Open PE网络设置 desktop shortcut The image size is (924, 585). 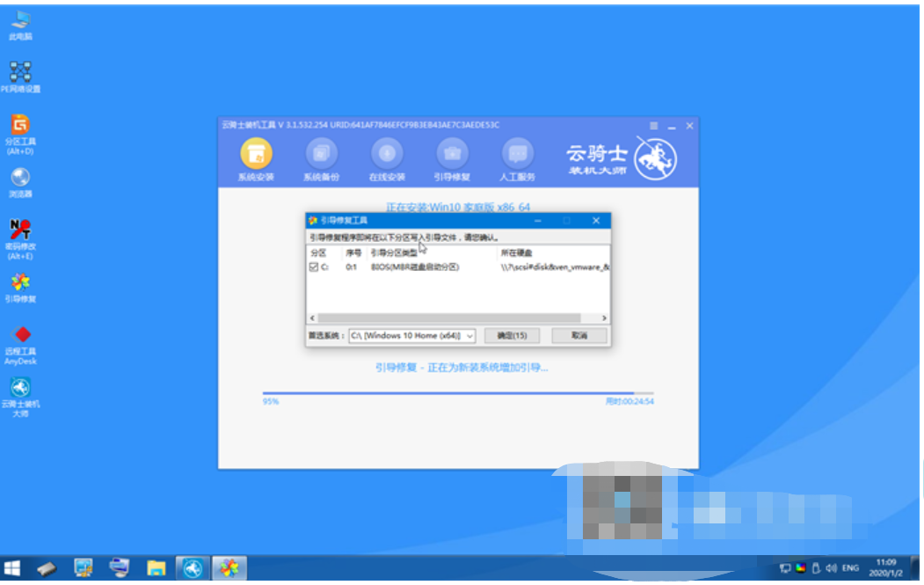(20, 77)
